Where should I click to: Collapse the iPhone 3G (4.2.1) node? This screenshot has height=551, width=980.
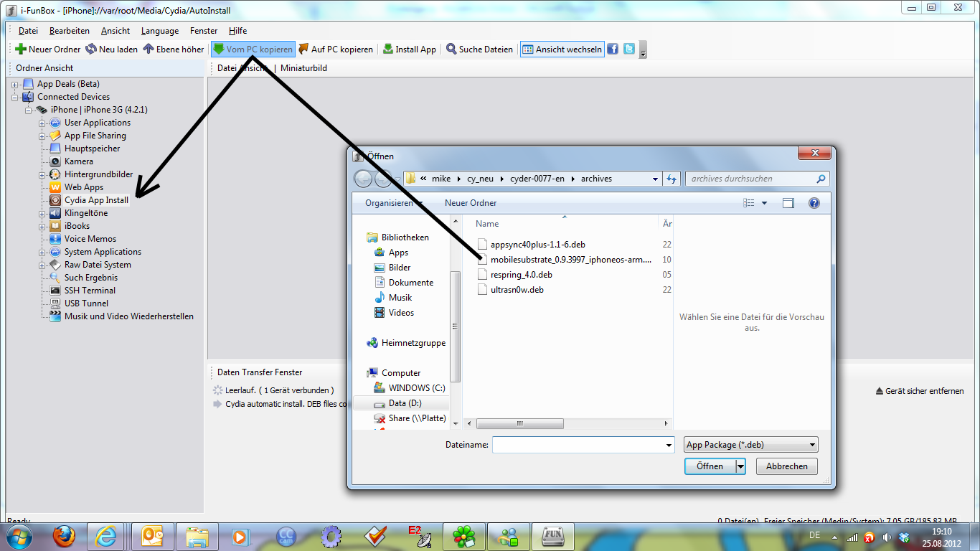coord(29,110)
